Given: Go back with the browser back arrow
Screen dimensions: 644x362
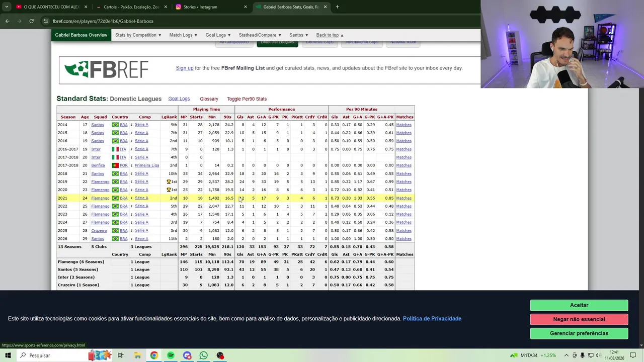Looking at the screenshot, I should pos(7,21).
